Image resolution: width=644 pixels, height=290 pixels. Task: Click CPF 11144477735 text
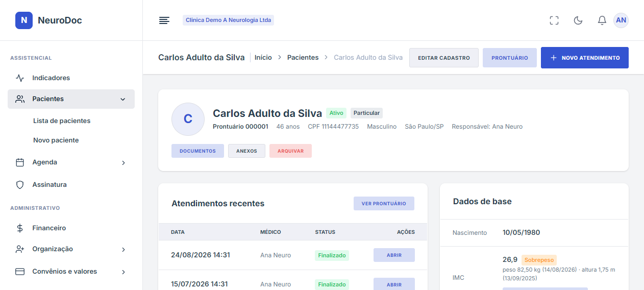(x=333, y=127)
